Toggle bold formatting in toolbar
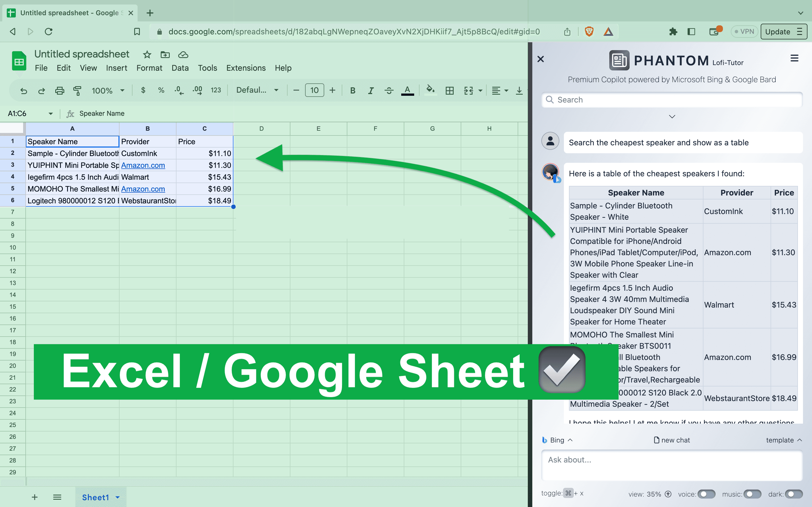 pos(352,90)
